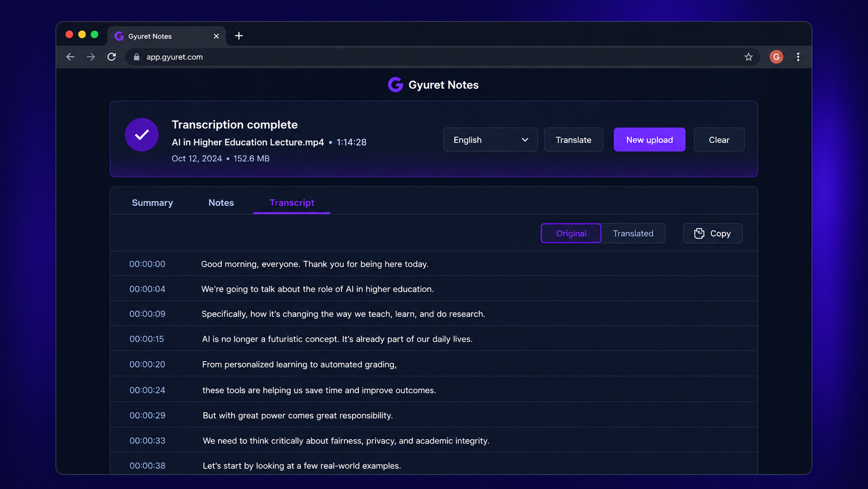The width and height of the screenshot is (868, 489).
Task: Click line "But with great power comes"
Action: 297,415
